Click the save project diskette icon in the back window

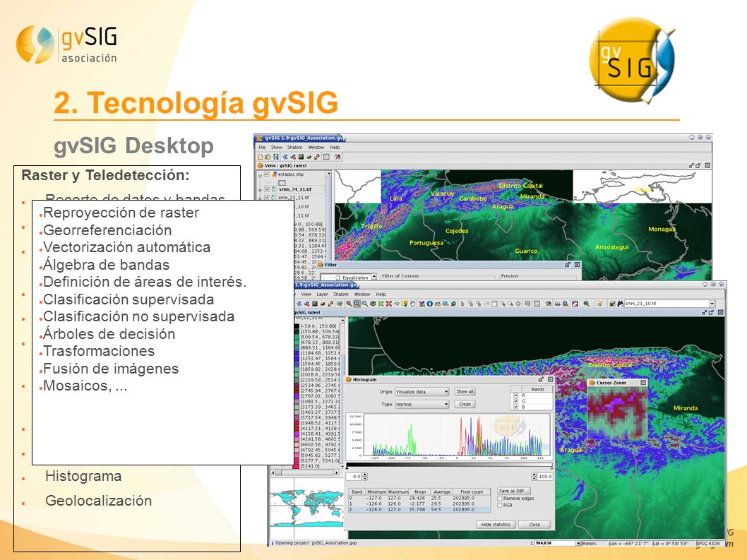[x=276, y=157]
